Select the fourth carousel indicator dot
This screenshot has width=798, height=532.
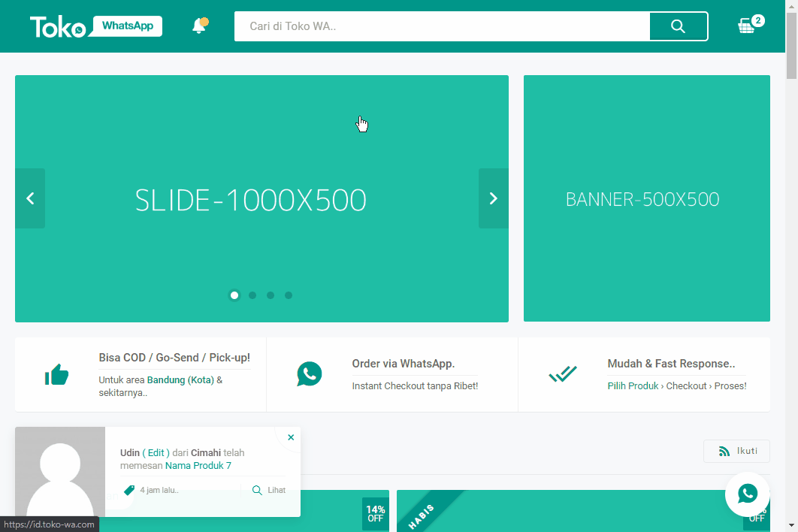coord(288,295)
